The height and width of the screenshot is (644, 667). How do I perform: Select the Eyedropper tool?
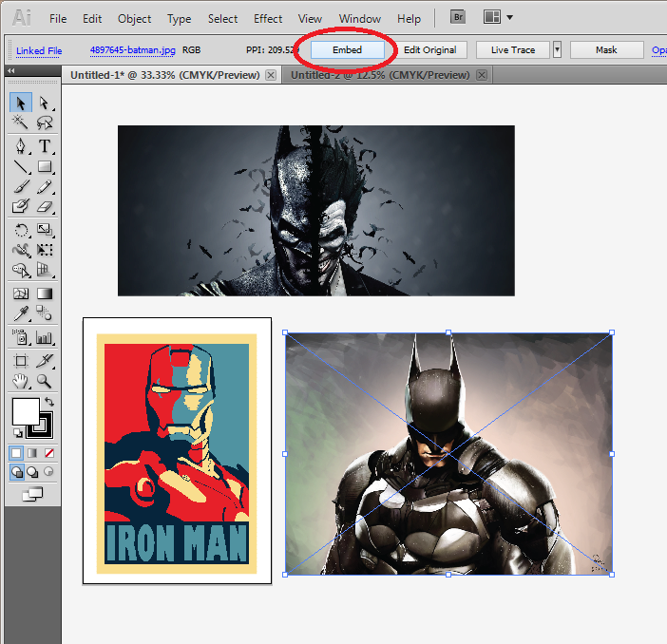coord(20,313)
